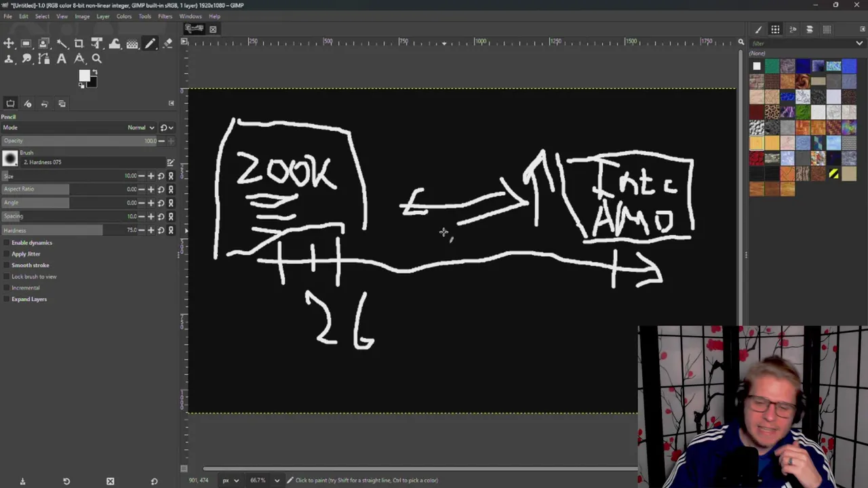Open the tool options tab configuration menu

(x=171, y=104)
